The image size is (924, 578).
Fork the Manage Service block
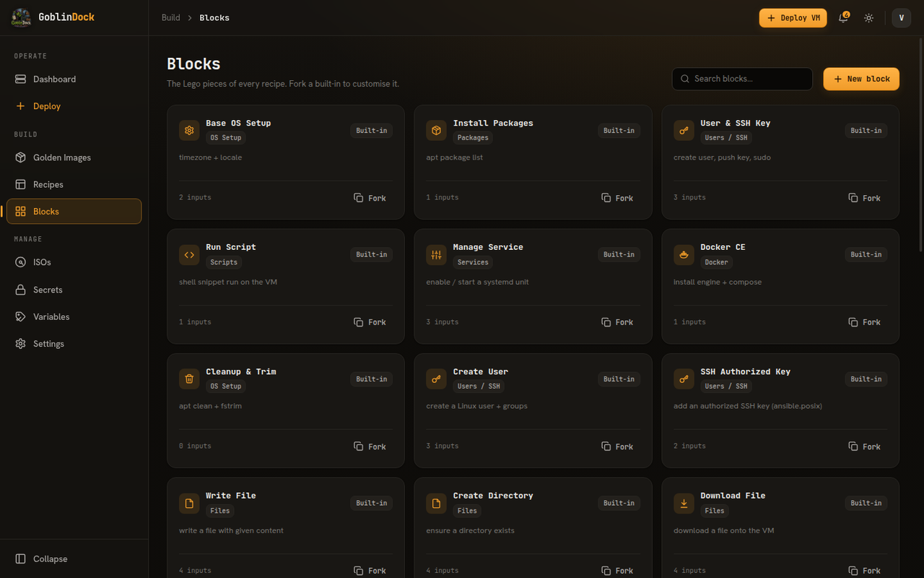click(617, 322)
